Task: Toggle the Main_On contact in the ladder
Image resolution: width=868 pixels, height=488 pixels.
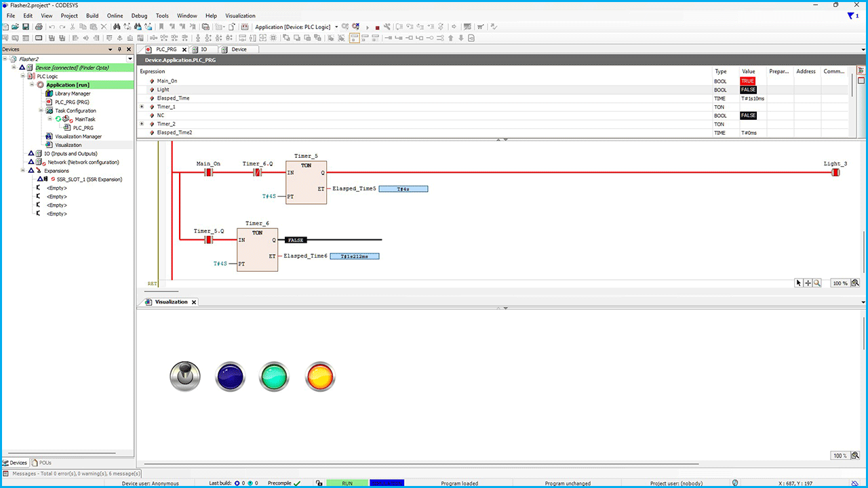Action: 209,173
